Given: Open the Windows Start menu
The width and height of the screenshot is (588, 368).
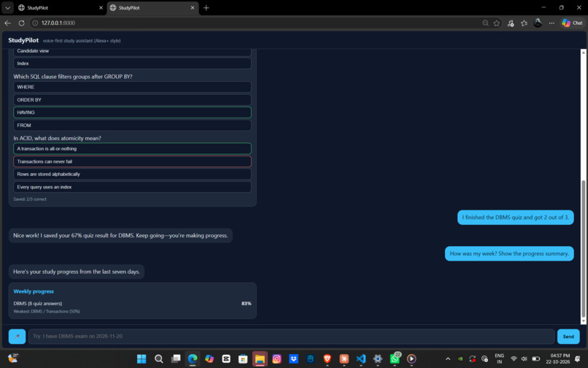Looking at the screenshot, I should tap(142, 359).
